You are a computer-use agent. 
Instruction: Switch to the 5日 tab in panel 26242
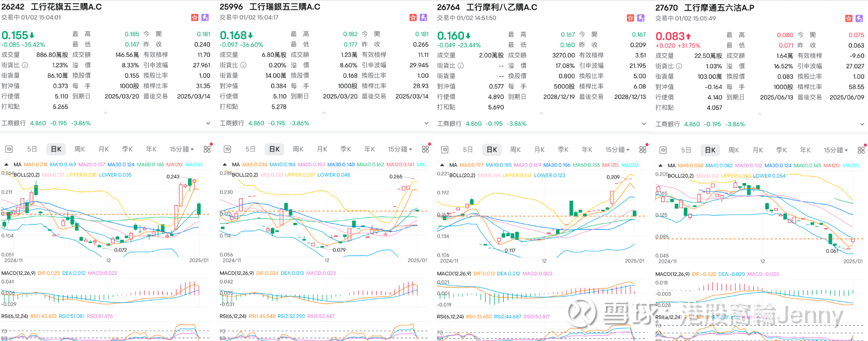(32, 149)
